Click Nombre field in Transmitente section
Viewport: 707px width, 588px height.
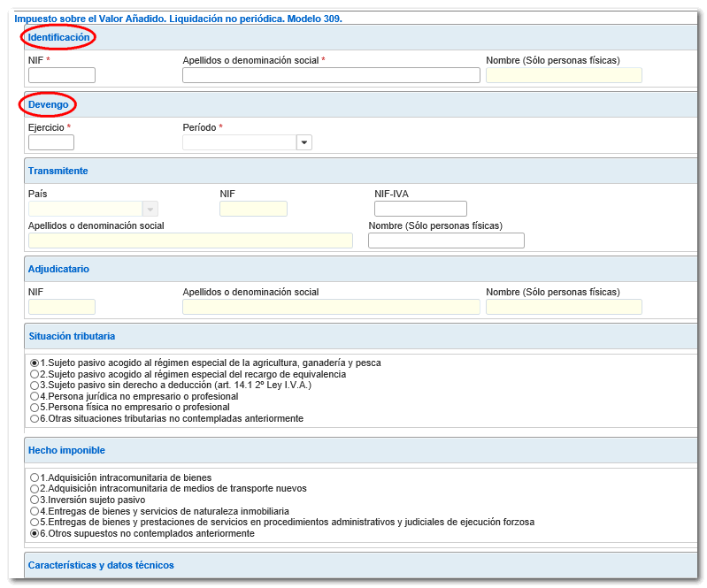[x=446, y=241]
